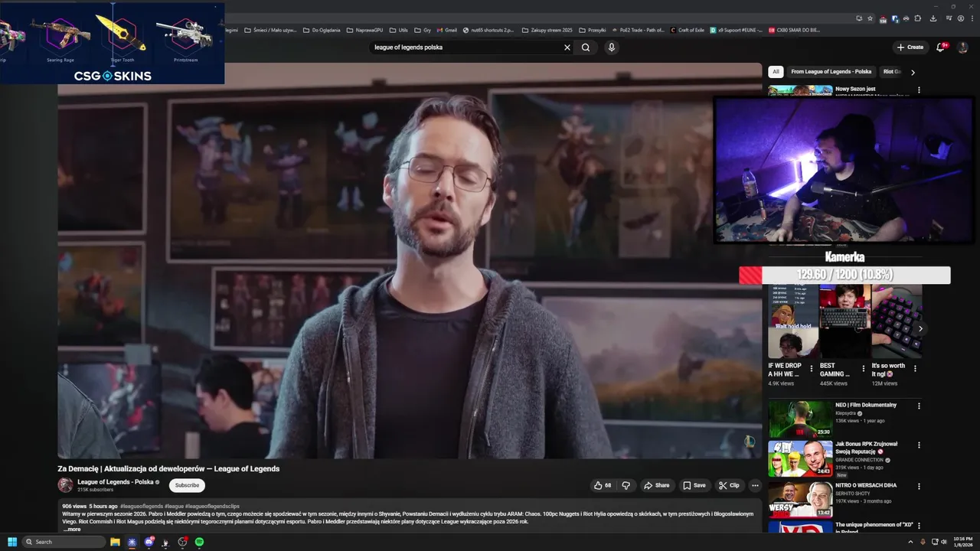Open the Chrome three-dot menu
Screen dimensions: 980x551
[x=972, y=18]
